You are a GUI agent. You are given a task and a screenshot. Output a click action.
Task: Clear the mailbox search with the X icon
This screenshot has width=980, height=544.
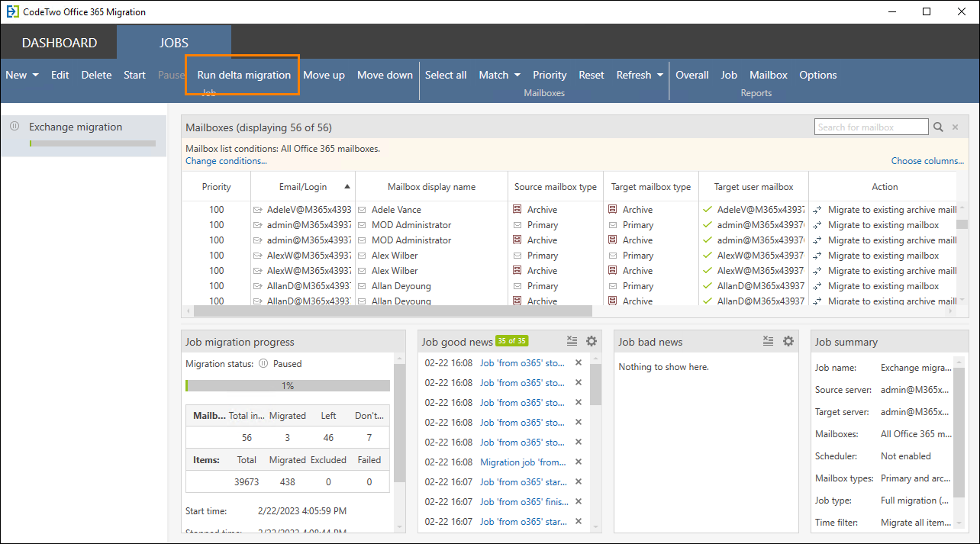point(955,127)
